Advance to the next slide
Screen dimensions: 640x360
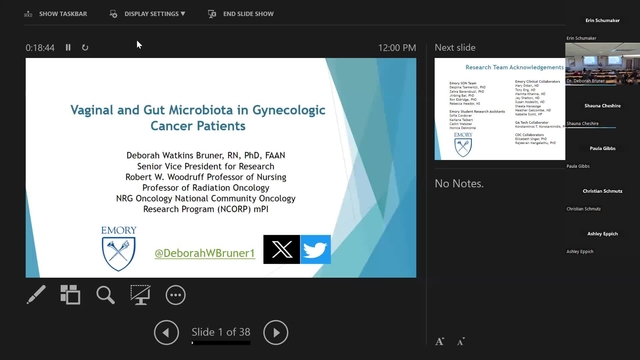(276, 333)
